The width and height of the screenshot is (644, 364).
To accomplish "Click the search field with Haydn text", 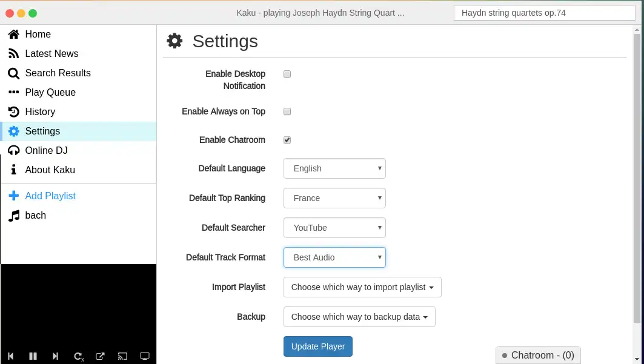I will [545, 13].
